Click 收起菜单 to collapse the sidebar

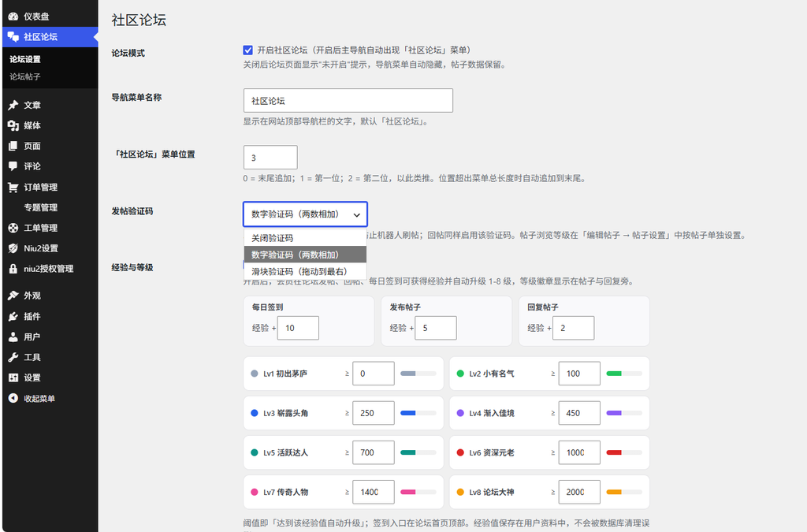[x=39, y=398]
